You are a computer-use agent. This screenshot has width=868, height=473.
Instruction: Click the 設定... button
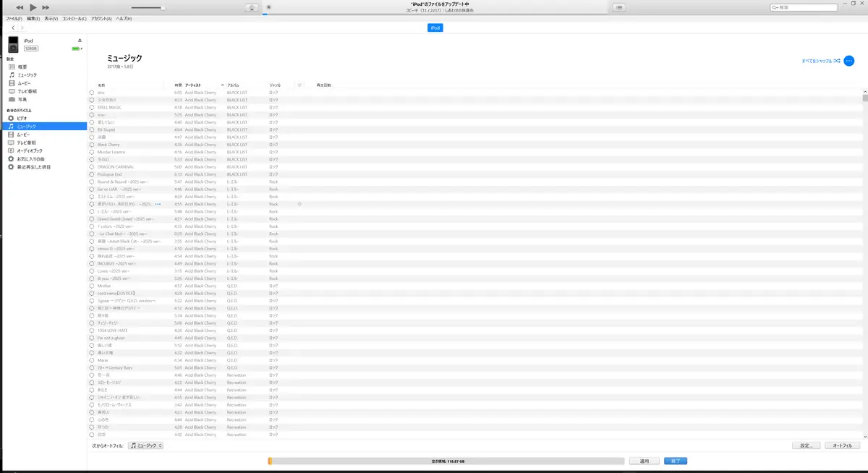tap(807, 446)
